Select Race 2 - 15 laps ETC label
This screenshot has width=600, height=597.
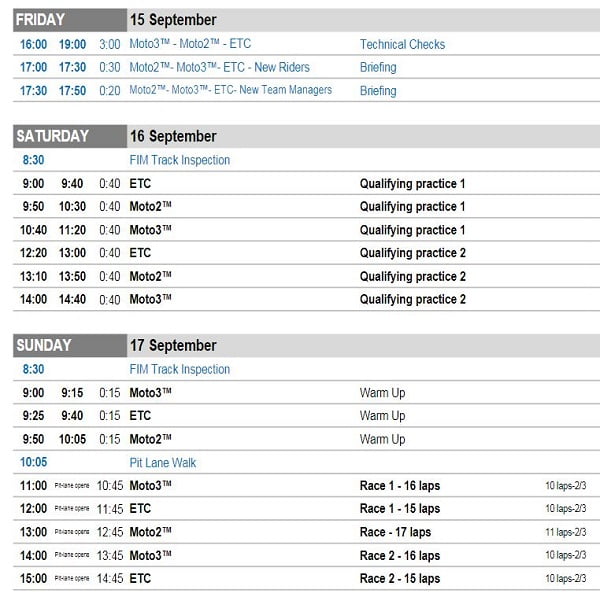[399, 579]
